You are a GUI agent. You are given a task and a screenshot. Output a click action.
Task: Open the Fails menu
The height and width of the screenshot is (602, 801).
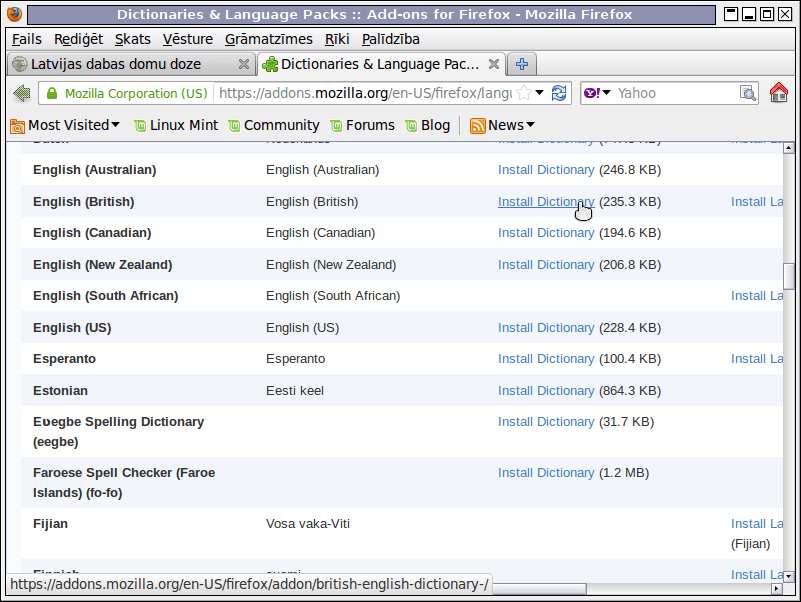[27, 39]
